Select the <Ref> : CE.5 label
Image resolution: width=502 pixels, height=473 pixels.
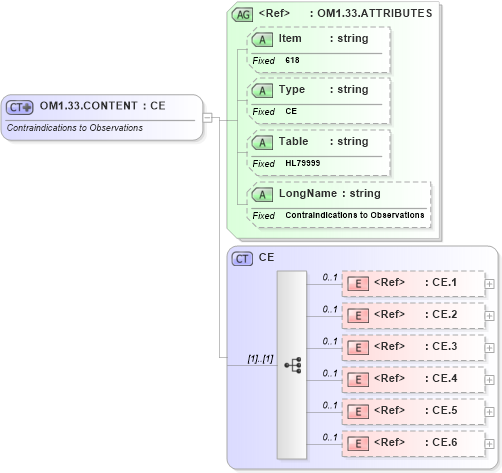[415, 410]
